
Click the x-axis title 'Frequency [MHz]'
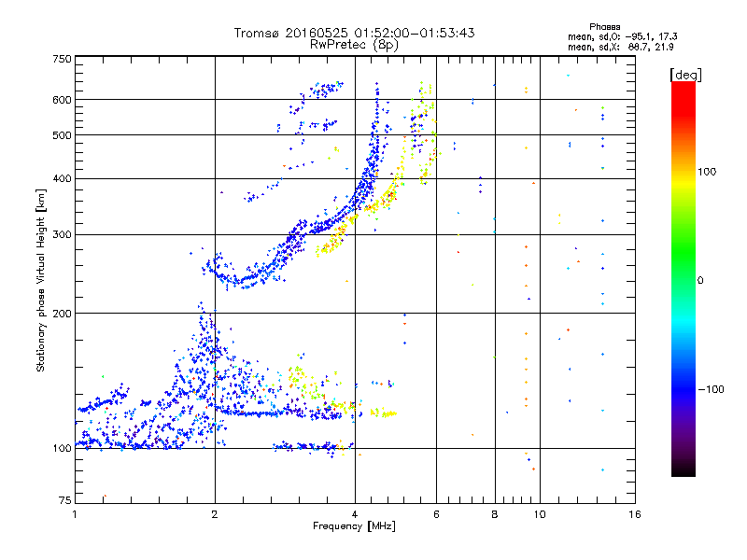pos(354,526)
